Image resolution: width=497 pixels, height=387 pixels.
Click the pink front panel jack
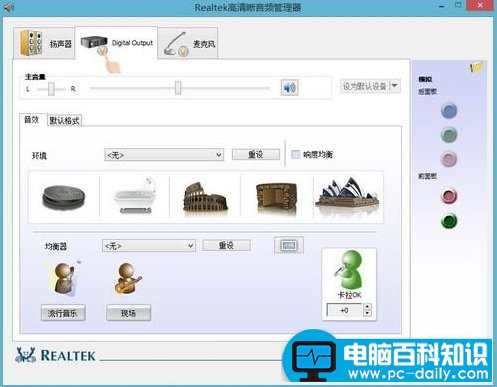449,196
